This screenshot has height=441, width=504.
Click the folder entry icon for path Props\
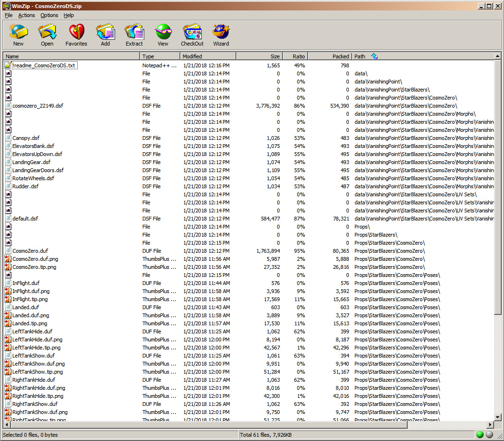point(9,227)
